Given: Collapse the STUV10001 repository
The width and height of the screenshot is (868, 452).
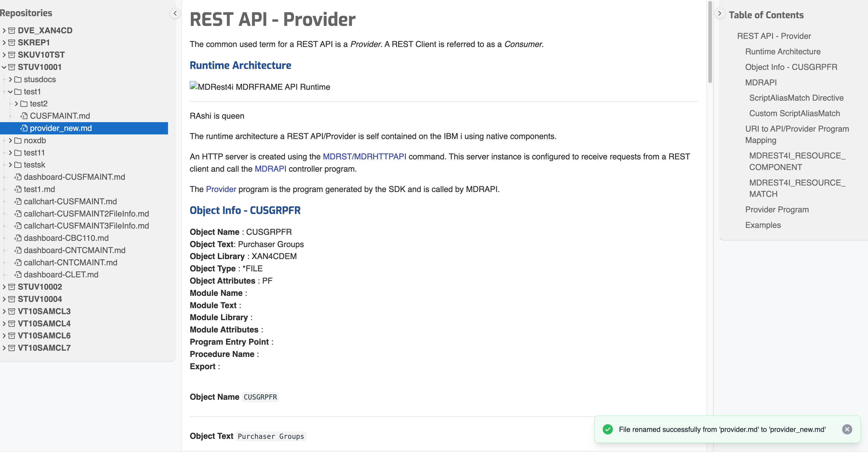Looking at the screenshot, I should pos(4,67).
